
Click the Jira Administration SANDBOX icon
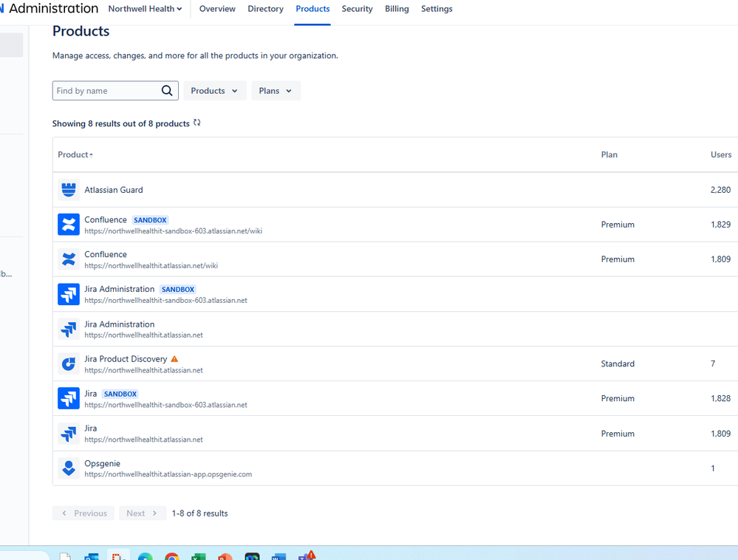69,294
